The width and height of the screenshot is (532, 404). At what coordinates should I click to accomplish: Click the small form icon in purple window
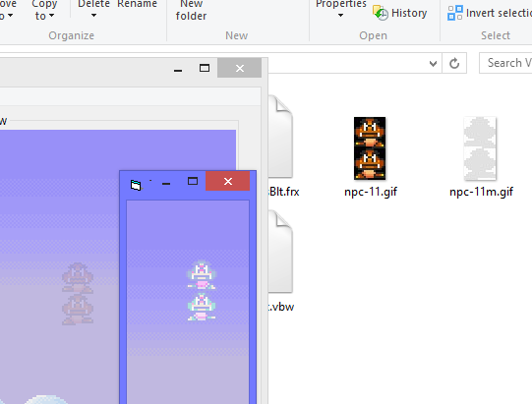pos(136,185)
